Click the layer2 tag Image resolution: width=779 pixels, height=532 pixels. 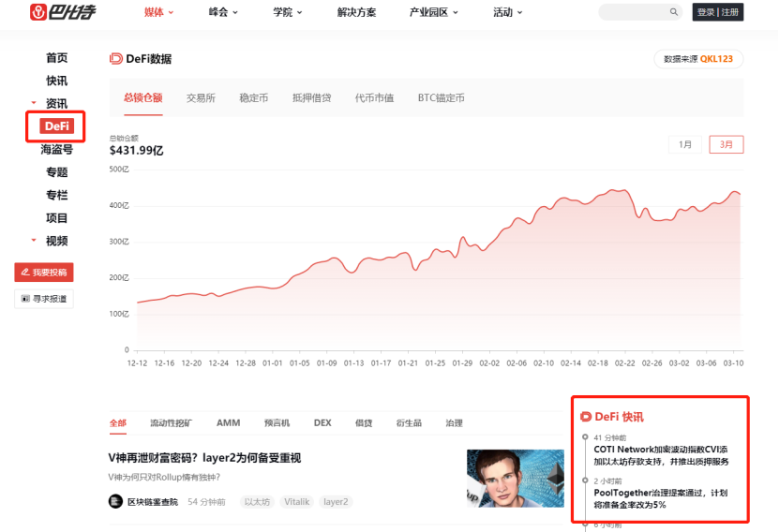336,502
